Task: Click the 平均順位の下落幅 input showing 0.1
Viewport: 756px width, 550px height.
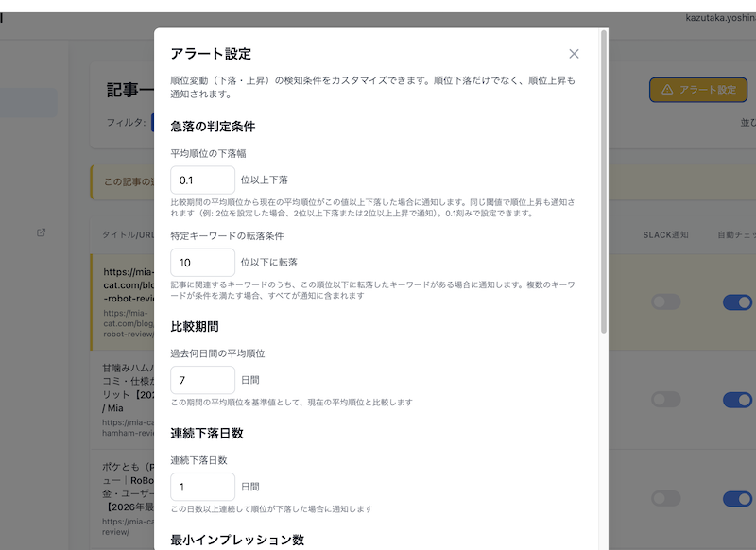Action: point(202,180)
